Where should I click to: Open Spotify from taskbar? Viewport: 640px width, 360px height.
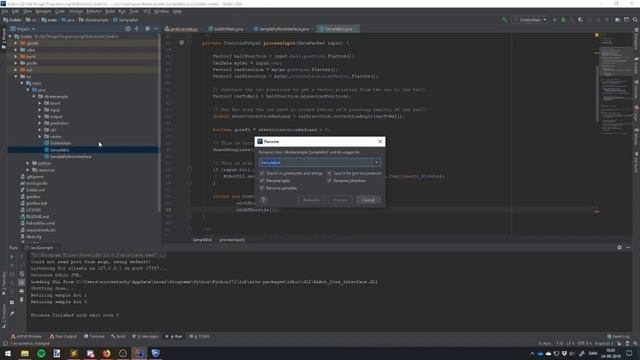point(41,353)
